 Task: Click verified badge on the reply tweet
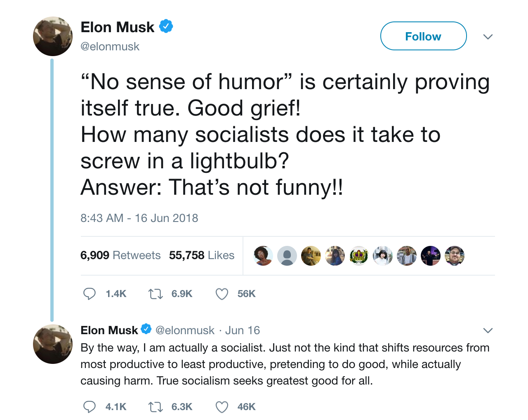[146, 329]
